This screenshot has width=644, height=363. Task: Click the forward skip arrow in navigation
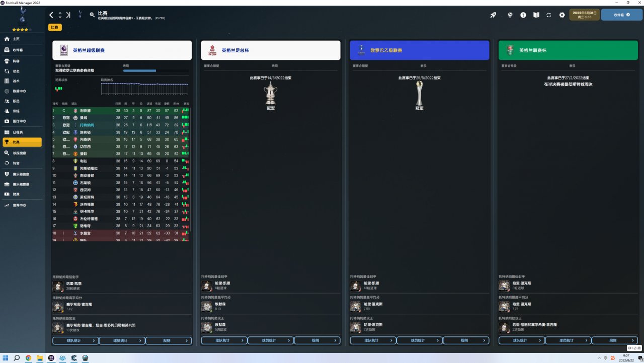pyautogui.click(x=68, y=15)
